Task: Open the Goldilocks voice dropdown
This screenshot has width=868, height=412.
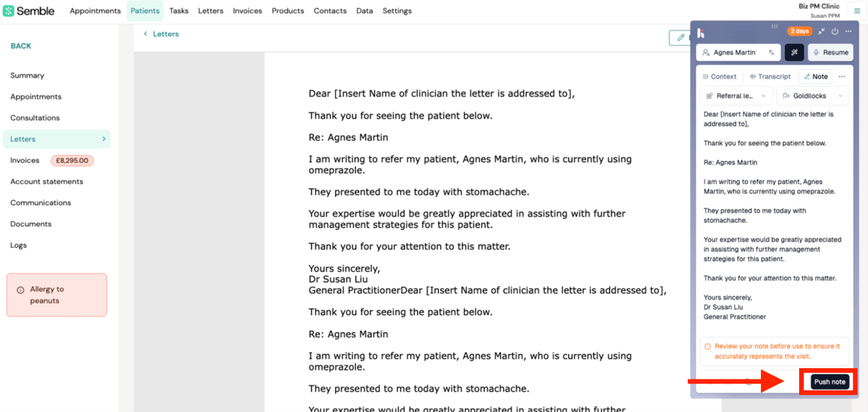Action: (x=812, y=96)
